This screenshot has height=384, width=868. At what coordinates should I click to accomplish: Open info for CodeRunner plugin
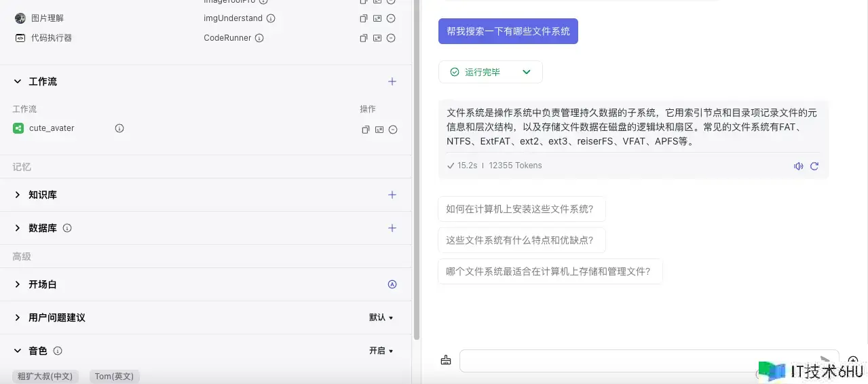[259, 38]
